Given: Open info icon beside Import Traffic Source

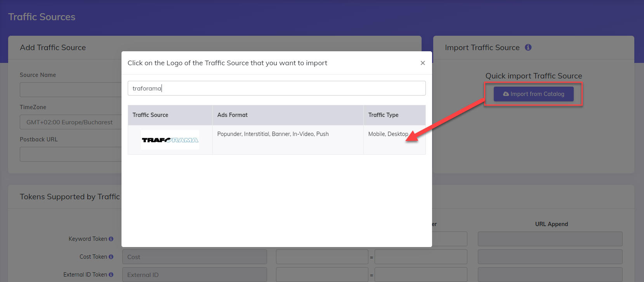Looking at the screenshot, I should coord(528,47).
